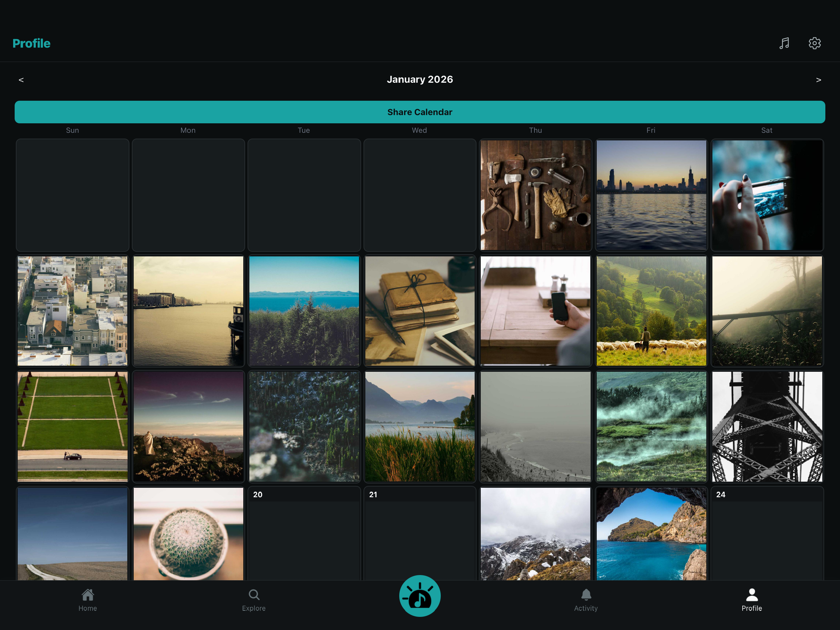
Task: Open the shepherd with sheep photo
Action: click(651, 311)
